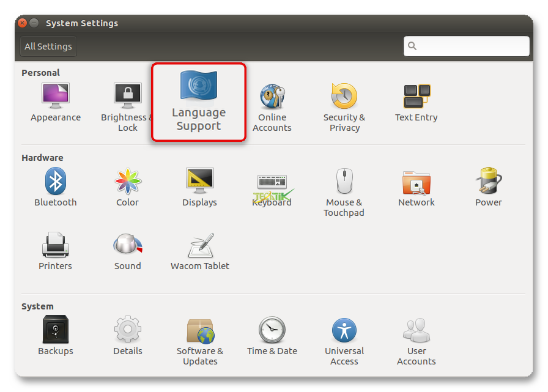Open Security & Privacy settings
This screenshot has width=548, height=392.
tap(344, 97)
